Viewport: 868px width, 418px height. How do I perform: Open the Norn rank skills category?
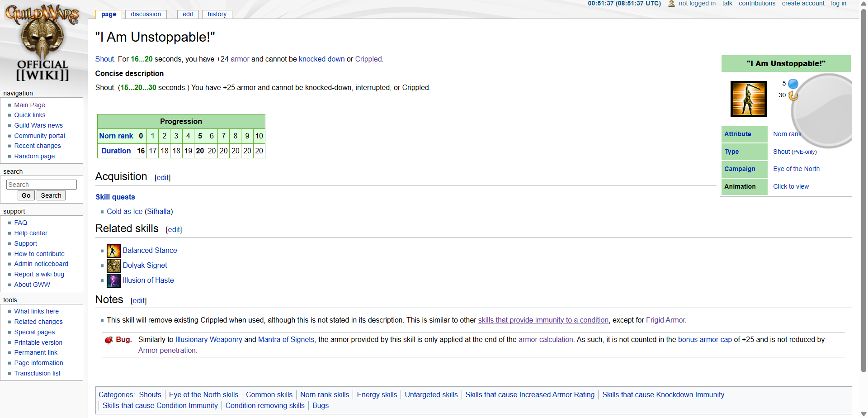coord(325,394)
